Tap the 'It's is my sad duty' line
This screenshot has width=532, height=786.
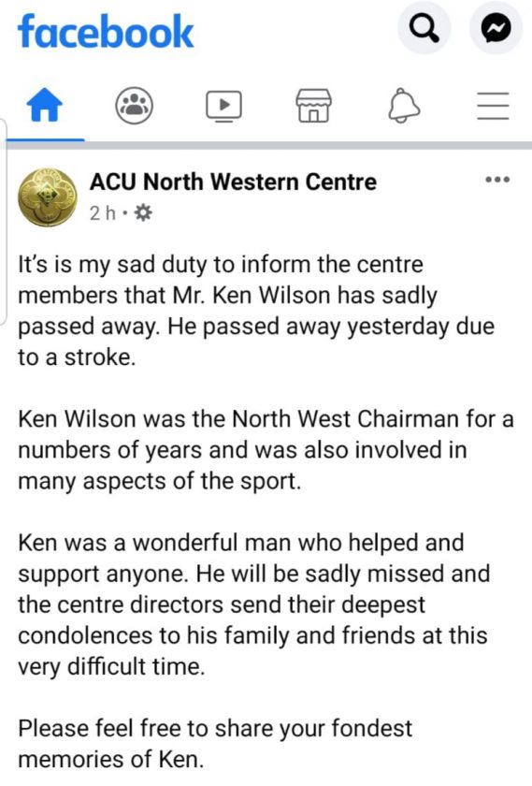(221, 265)
